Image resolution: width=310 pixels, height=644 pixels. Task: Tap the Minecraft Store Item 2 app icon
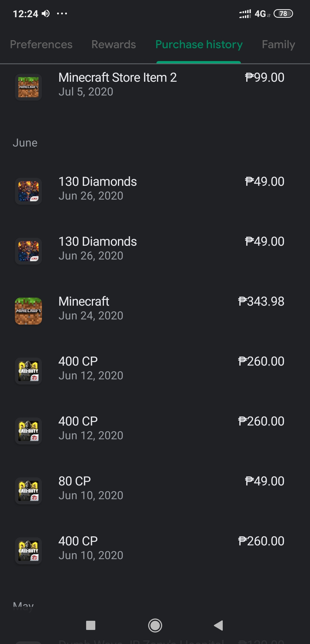click(x=28, y=87)
